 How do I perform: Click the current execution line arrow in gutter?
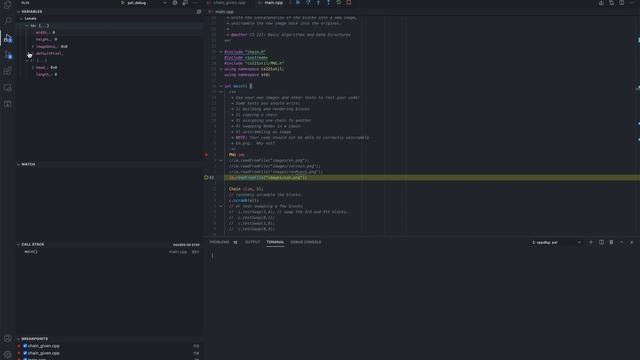click(x=206, y=178)
